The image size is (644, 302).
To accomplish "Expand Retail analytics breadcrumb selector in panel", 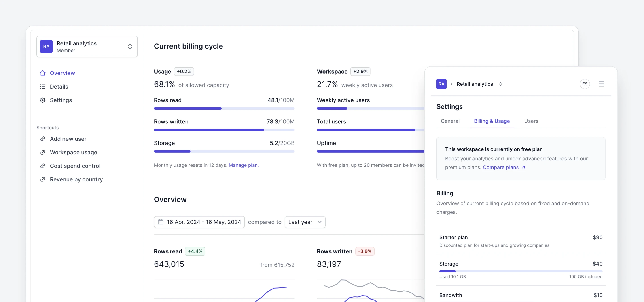I will click(x=500, y=84).
